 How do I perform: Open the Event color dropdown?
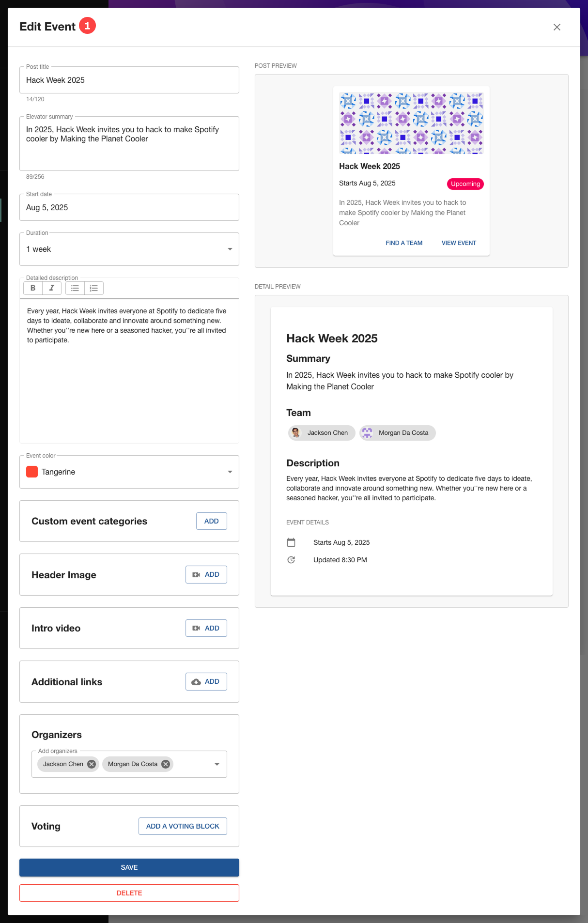coord(129,472)
